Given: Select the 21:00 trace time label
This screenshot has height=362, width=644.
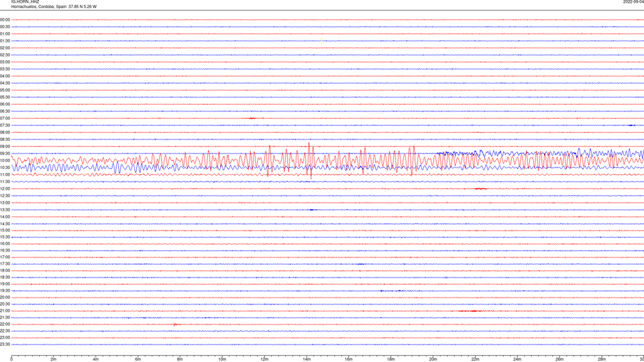Looking at the screenshot, I should tap(5, 311).
